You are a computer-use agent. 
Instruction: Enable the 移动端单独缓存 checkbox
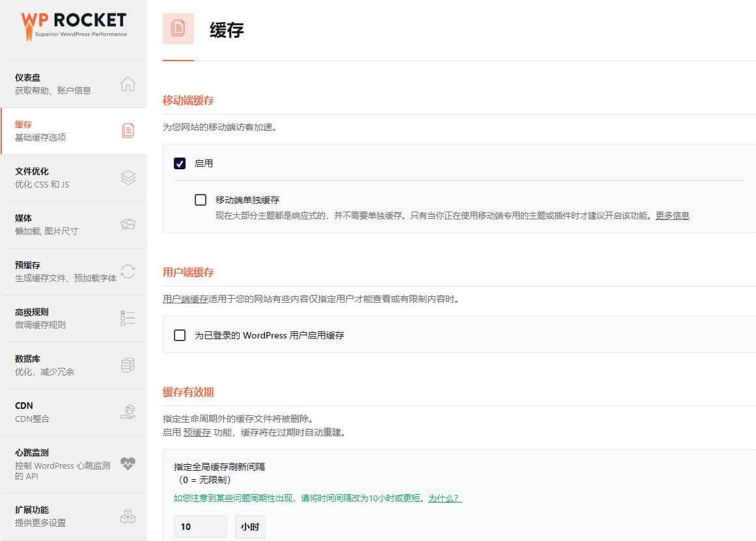click(201, 200)
